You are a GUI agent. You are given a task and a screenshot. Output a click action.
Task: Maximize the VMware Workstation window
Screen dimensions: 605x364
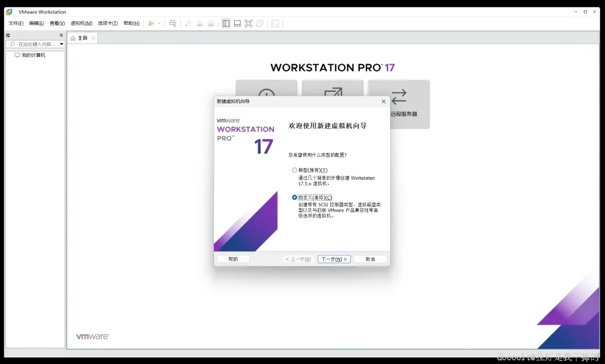[x=585, y=12]
